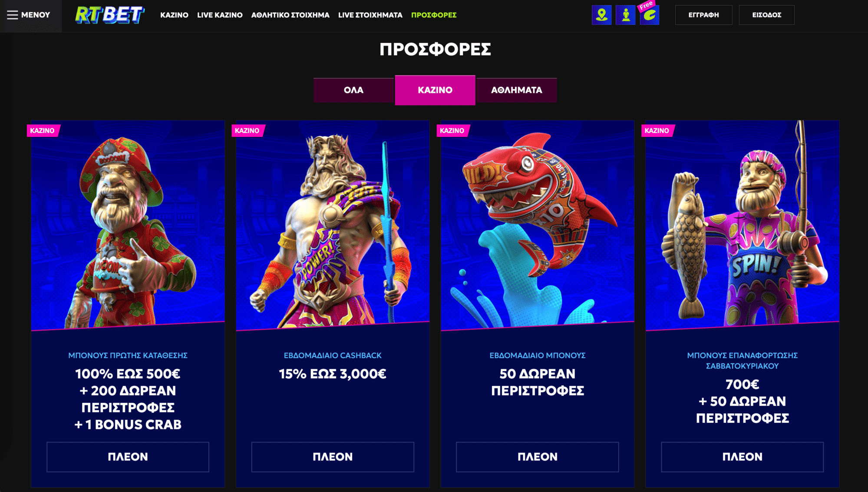The width and height of the screenshot is (868, 492).
Task: Select the ΚΑΖΙΝΟ filter tab
Action: 435,90
